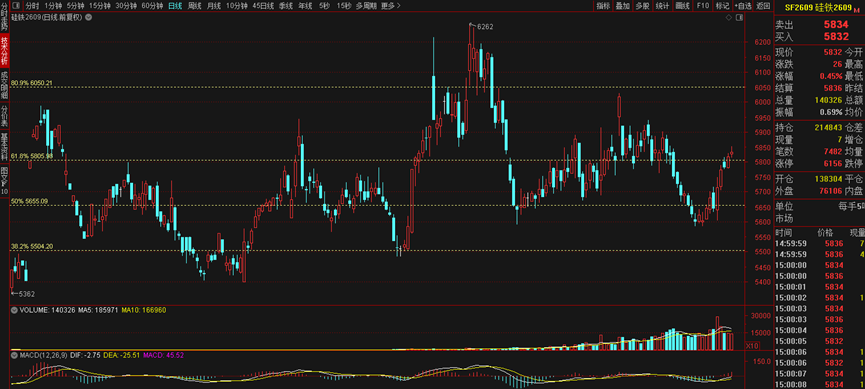Screen dimensions: 865x389
Task: Click the MACD(12,26,9) indicator label
Action: pyautogui.click(x=44, y=355)
